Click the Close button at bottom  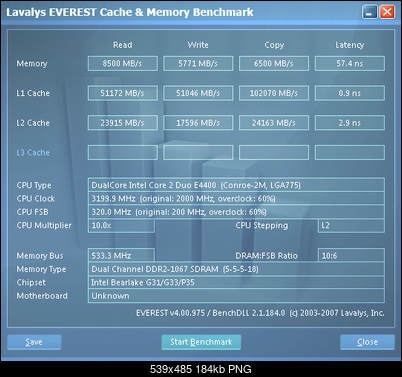[367, 342]
